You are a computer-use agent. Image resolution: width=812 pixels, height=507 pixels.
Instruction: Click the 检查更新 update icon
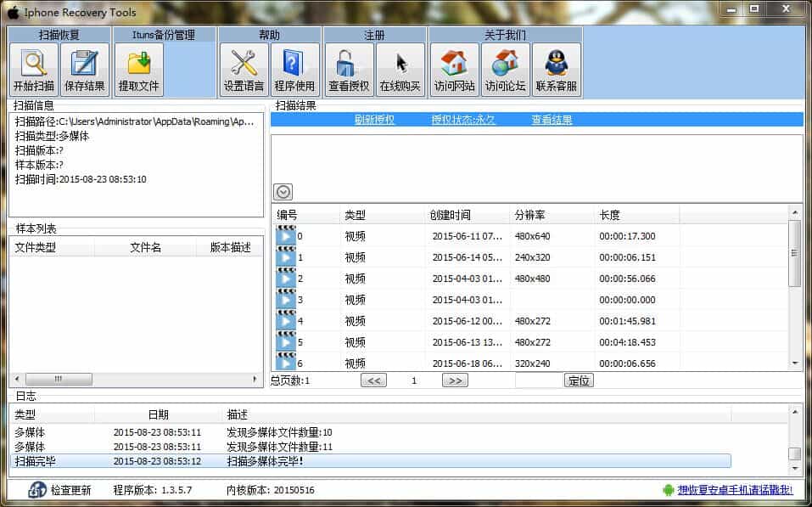(37, 489)
